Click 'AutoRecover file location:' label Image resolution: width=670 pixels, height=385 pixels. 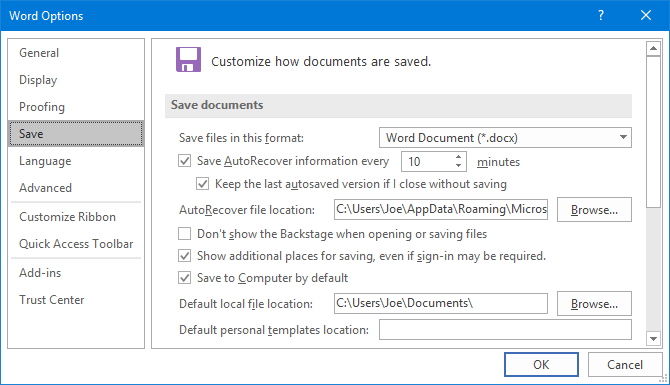point(247,210)
